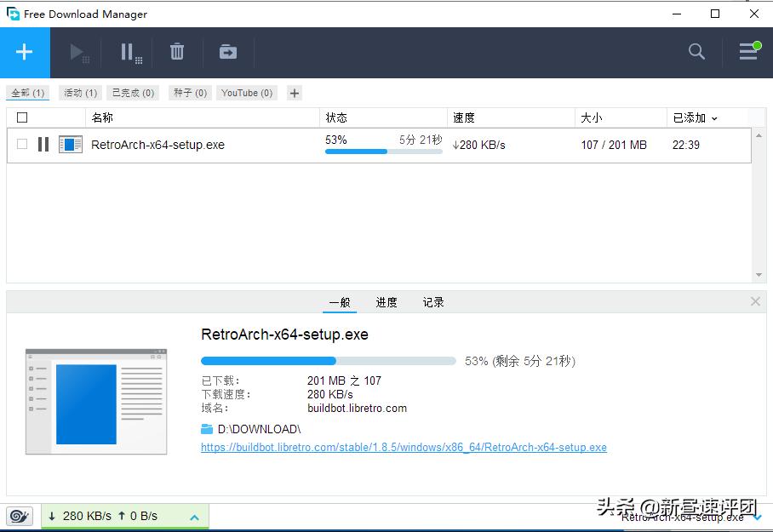Image resolution: width=773 pixels, height=532 pixels.
Task: Open the 已添加 column sort dropdown
Action: pos(713,117)
